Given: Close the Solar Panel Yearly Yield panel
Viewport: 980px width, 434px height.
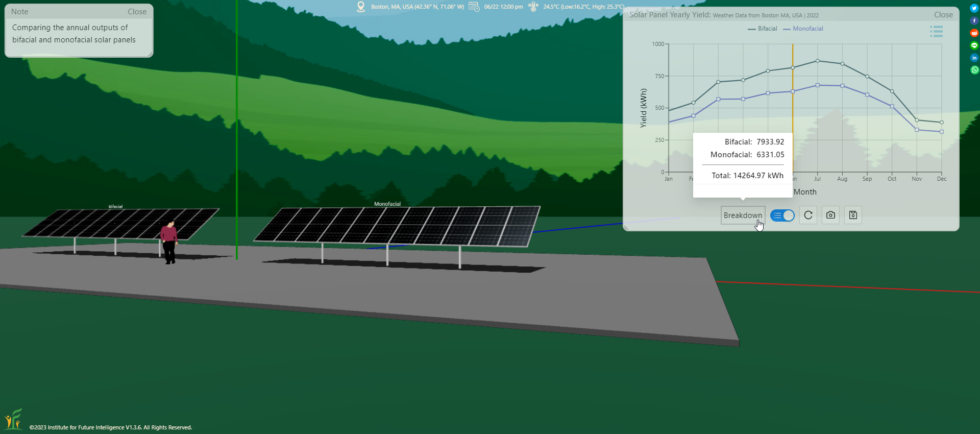Looking at the screenshot, I should click(943, 15).
